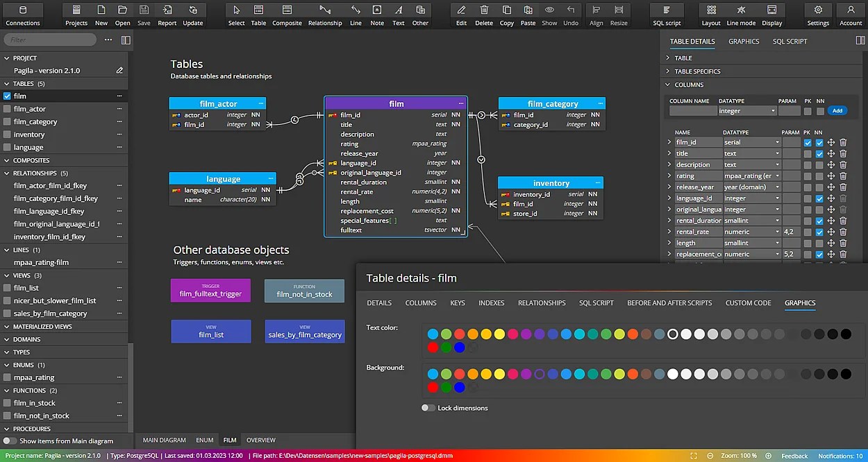
Task: Expand the rental_rate column row
Action: (x=671, y=231)
